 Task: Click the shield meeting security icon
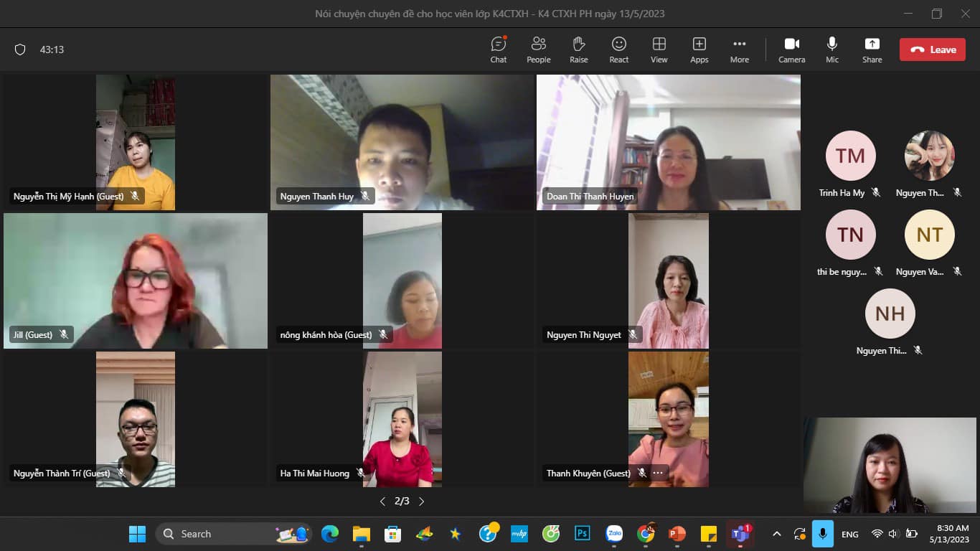coord(20,50)
